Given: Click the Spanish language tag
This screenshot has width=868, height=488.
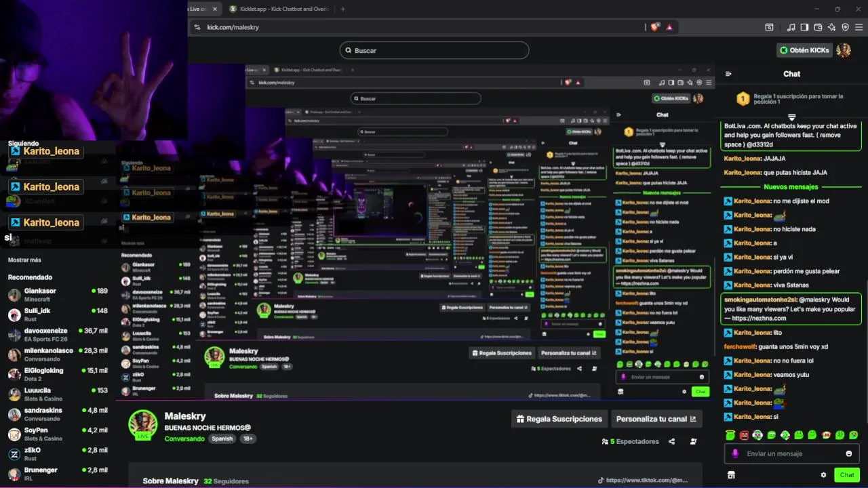Looking at the screenshot, I should (222, 439).
